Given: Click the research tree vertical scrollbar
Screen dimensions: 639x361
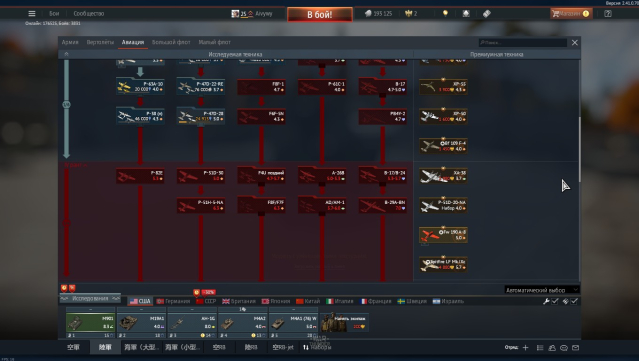Looking at the screenshot, I should [579, 149].
